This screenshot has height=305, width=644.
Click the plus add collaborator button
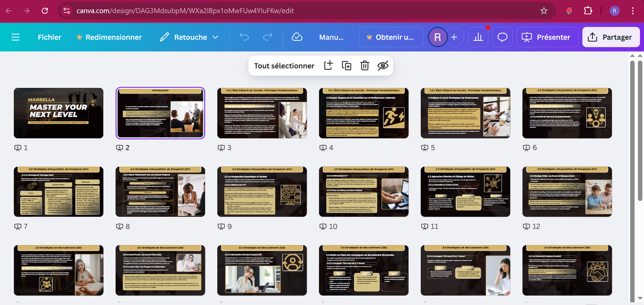(454, 37)
